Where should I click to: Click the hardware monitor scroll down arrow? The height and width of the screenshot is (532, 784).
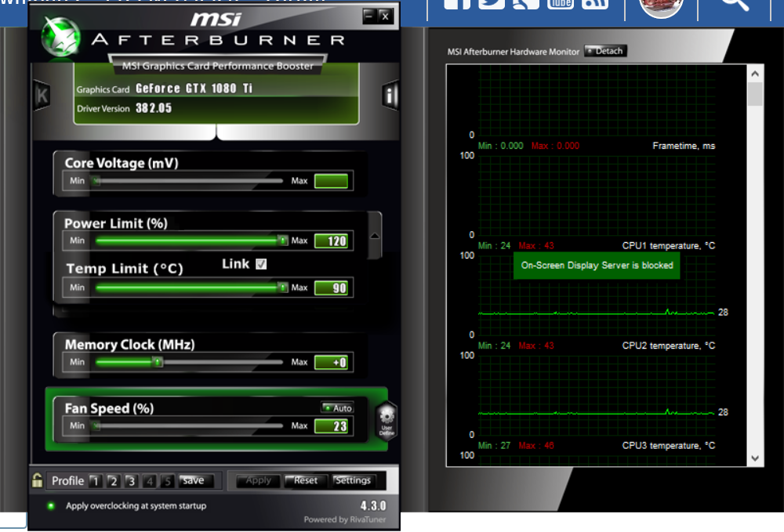tap(755, 458)
